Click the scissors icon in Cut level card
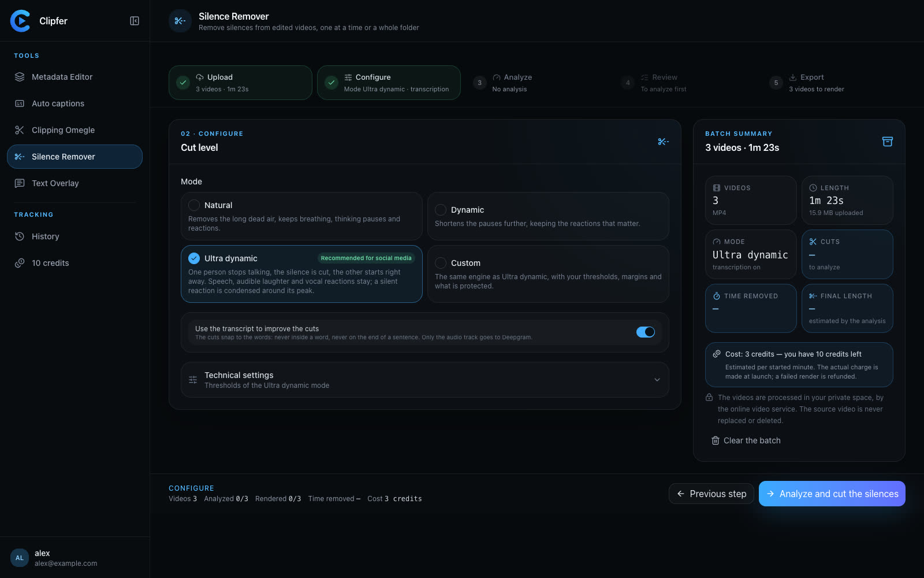This screenshot has height=578, width=924. click(x=663, y=142)
